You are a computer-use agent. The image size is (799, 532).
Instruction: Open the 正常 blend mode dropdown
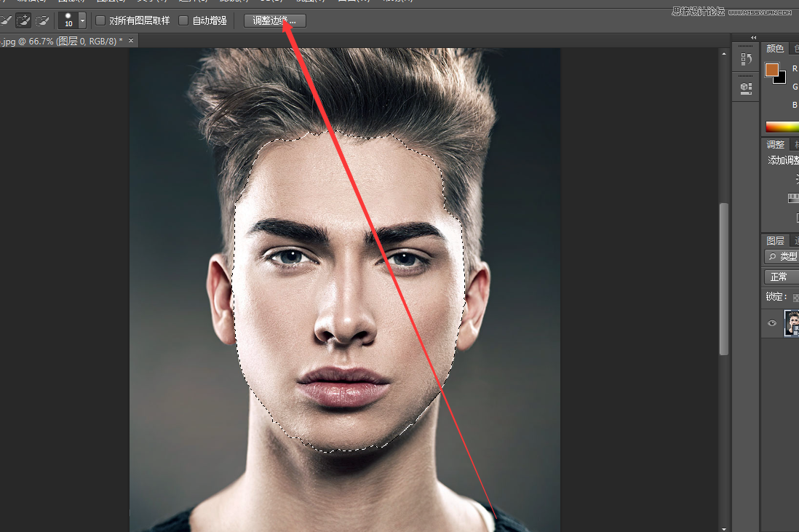tap(782, 277)
